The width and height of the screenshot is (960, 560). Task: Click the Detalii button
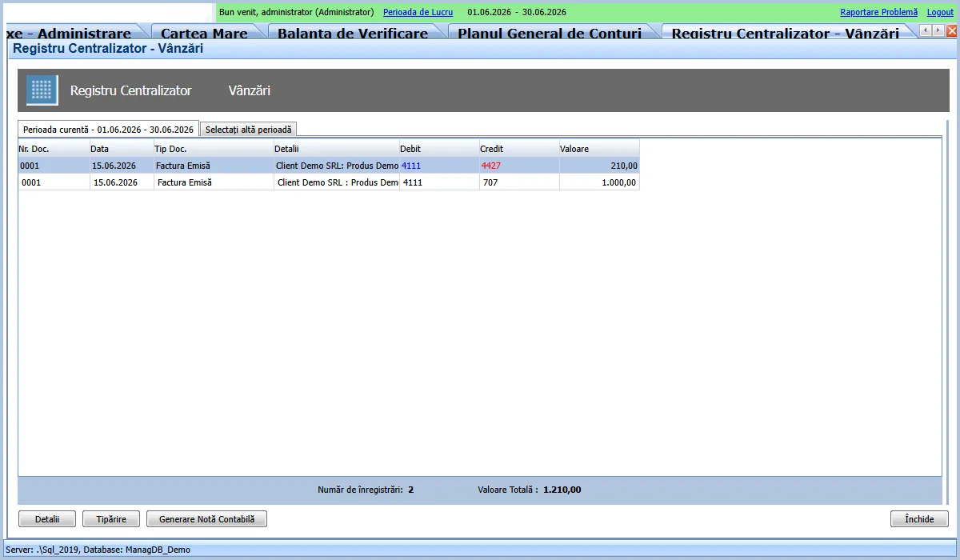[46, 519]
